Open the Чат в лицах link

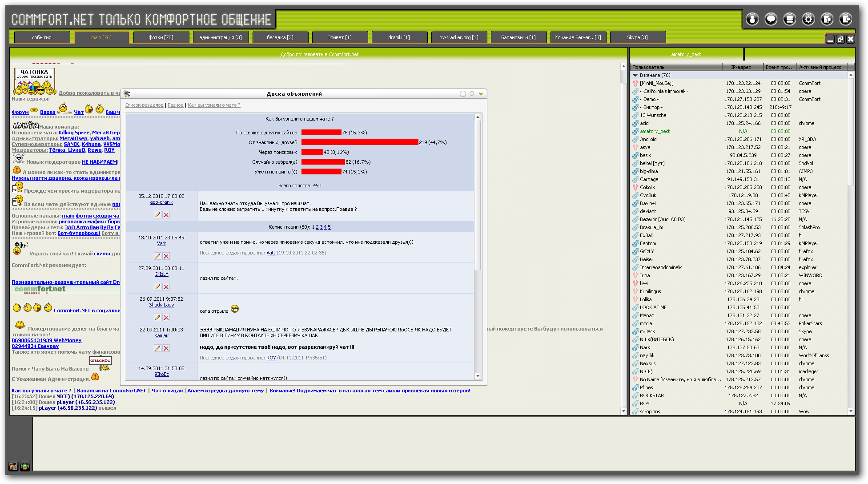point(168,391)
